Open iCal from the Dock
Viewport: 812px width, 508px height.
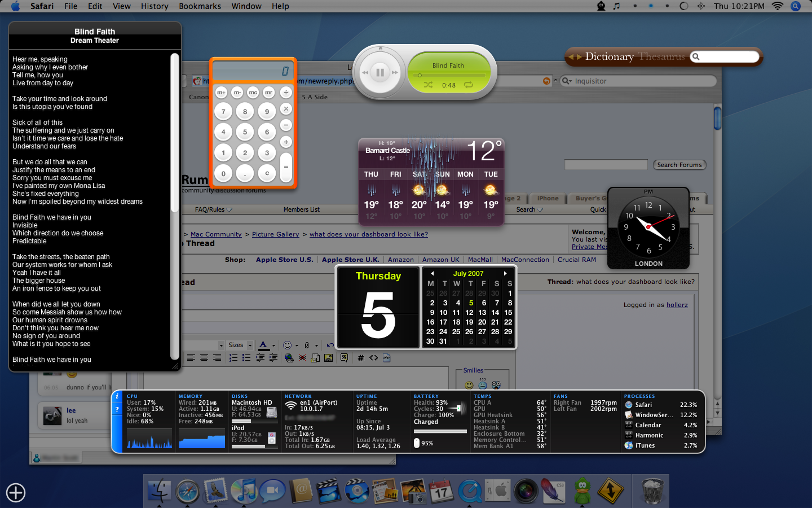[441, 491]
